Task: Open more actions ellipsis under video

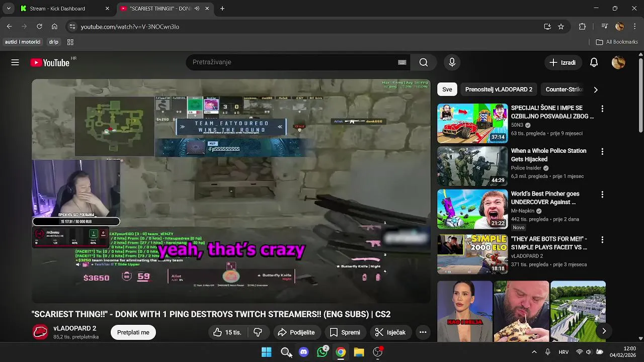Action: pos(423,332)
